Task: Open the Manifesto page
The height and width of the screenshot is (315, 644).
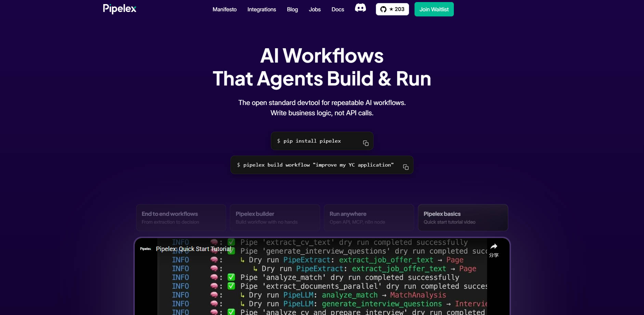Action: pos(224,10)
